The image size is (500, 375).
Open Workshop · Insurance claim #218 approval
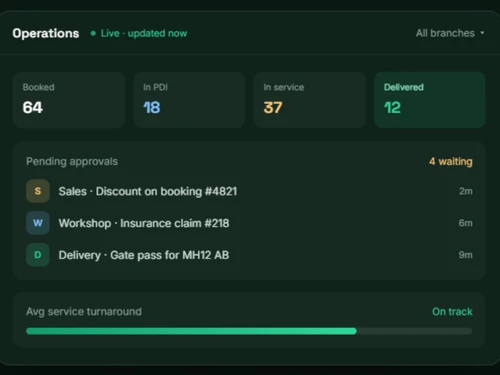click(249, 223)
